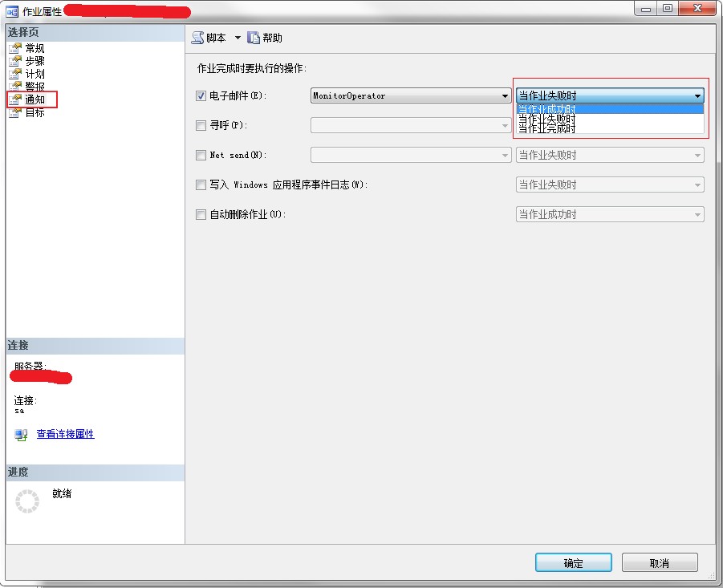The image size is (723, 588).
Task: Click the 取消 button
Action: coord(660,562)
